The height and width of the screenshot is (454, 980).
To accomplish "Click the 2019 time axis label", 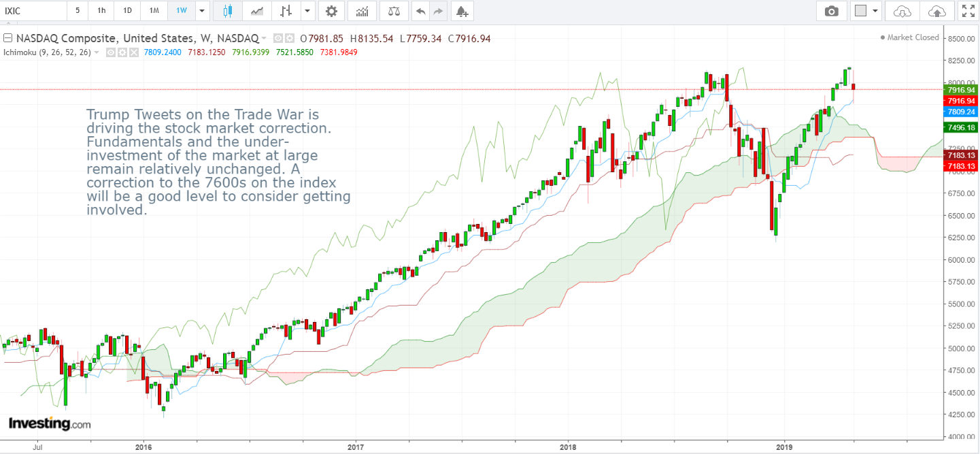I will tap(784, 448).
